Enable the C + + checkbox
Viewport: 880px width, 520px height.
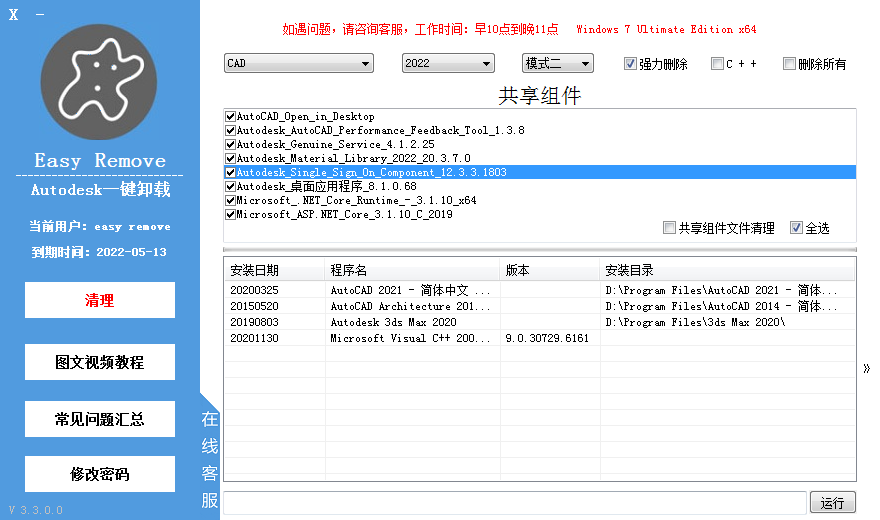click(717, 63)
